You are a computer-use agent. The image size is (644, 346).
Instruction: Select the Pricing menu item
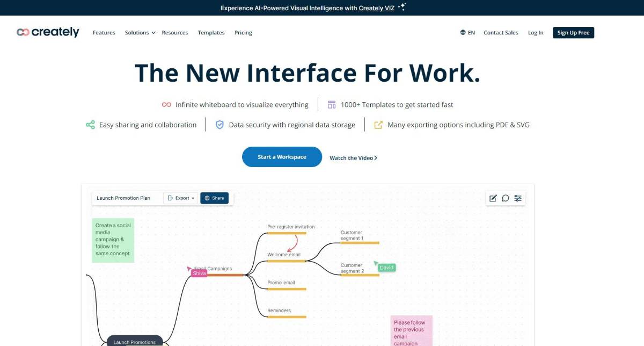pos(243,32)
